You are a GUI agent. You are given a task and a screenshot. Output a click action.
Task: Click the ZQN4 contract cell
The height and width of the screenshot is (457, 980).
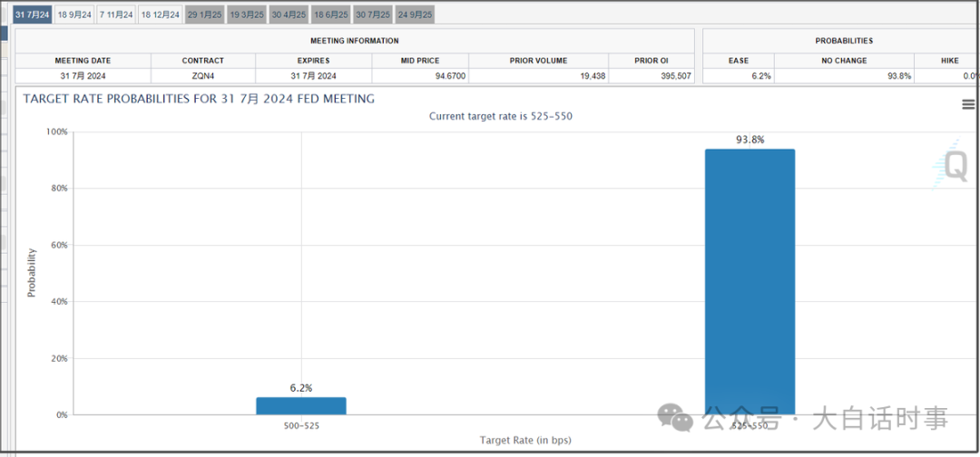(x=203, y=76)
